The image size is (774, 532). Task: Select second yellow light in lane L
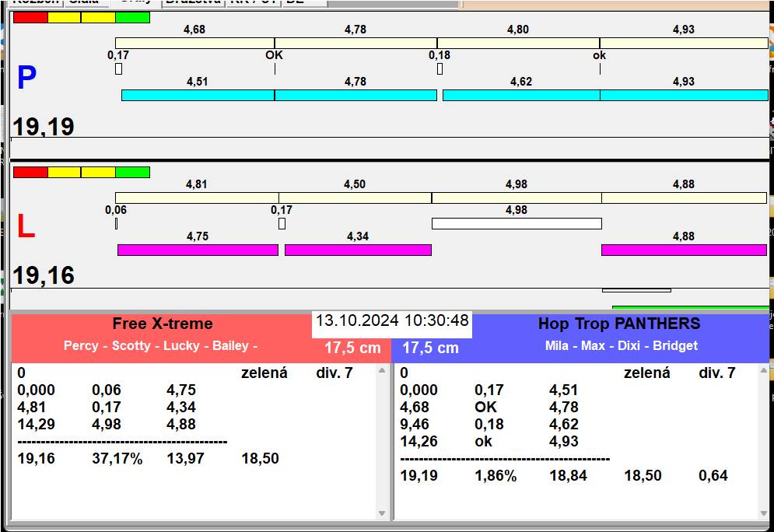coord(98,172)
